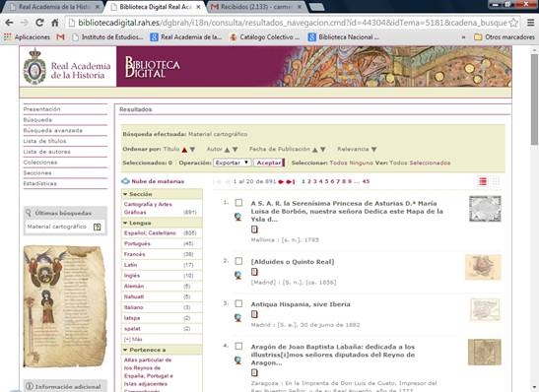The height and width of the screenshot is (392, 539).
Task: Switch to list view icon
Action: click(x=483, y=181)
